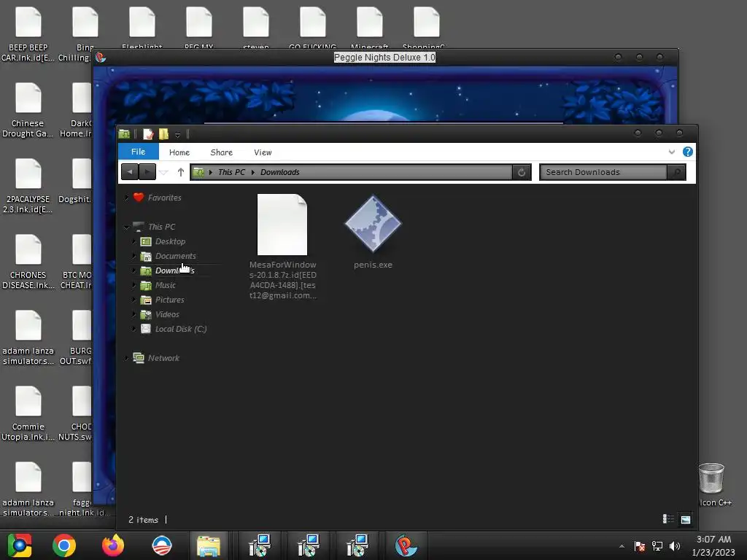Screen dimensions: 747x560
Task: Select Commie Utopia desktop file
Action: pos(28,413)
